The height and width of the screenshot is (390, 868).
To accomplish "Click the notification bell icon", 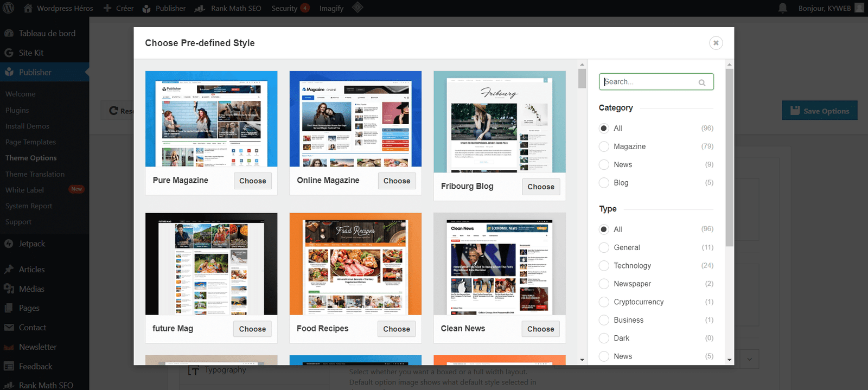I will point(782,8).
